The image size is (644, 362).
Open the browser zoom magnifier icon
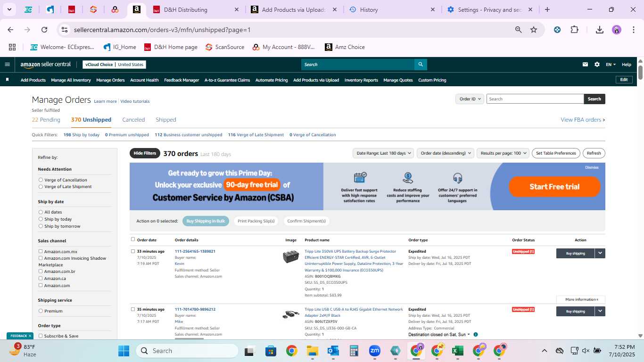(519, 30)
